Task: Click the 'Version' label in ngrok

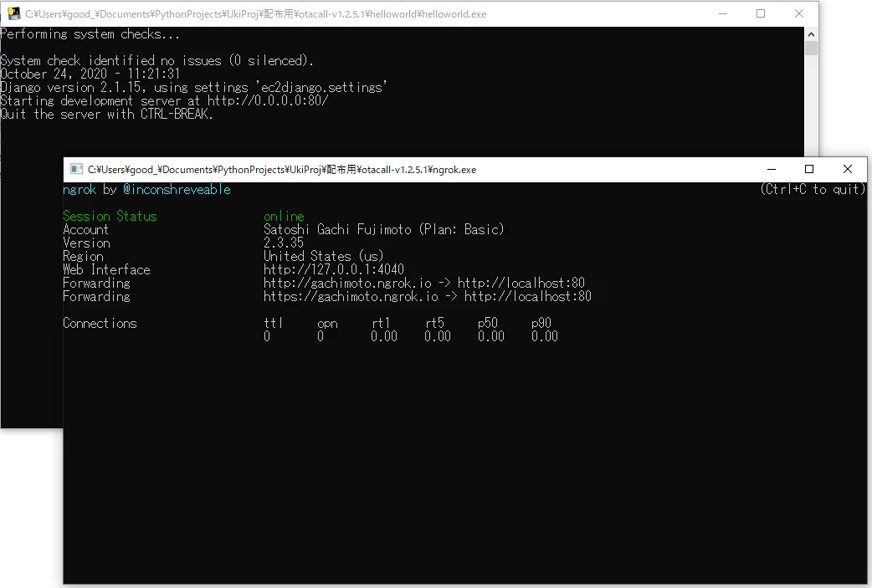Action: (x=87, y=243)
